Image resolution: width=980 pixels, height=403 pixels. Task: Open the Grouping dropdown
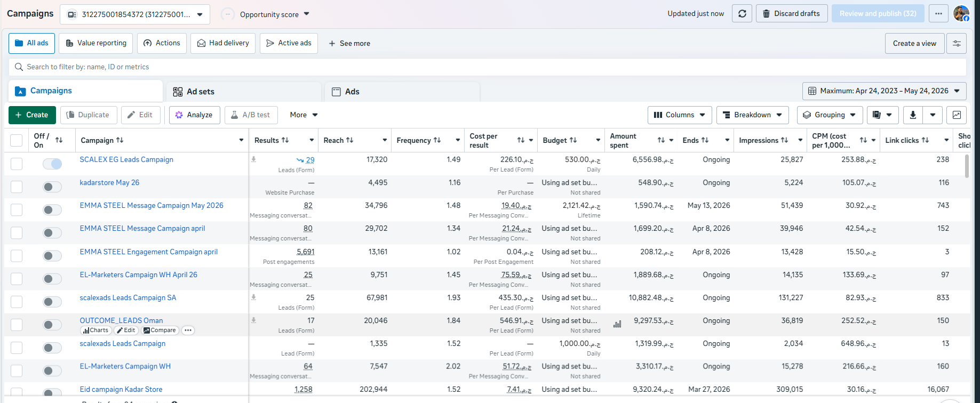830,115
